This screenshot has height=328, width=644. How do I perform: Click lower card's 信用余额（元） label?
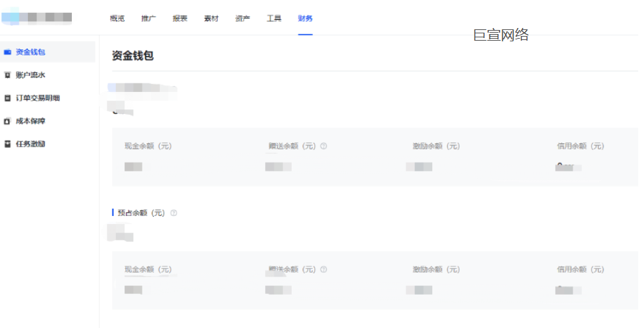click(x=580, y=269)
